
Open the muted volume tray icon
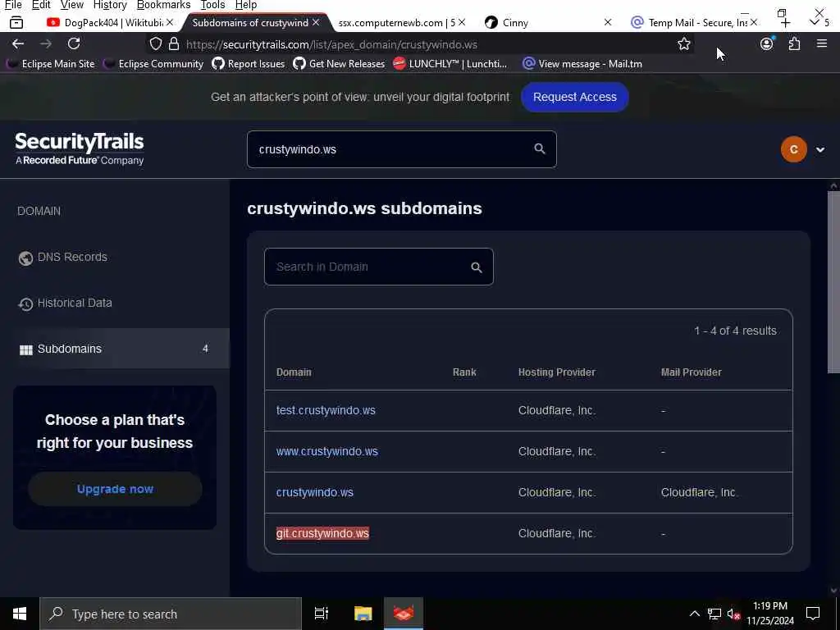(733, 614)
